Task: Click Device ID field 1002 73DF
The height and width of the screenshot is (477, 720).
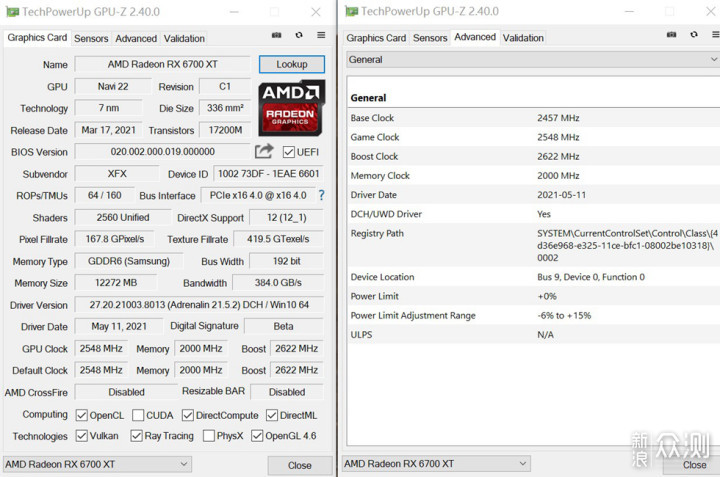Action: [x=269, y=174]
